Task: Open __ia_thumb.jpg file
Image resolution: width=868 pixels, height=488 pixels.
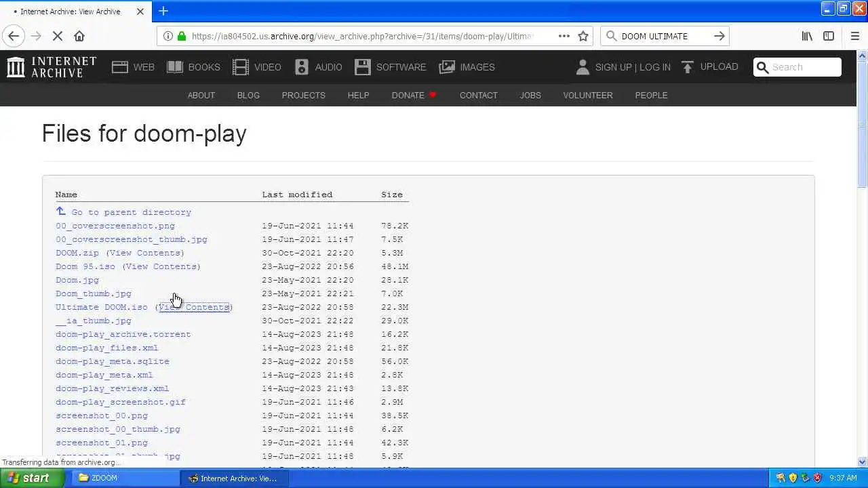Action: pos(94,321)
